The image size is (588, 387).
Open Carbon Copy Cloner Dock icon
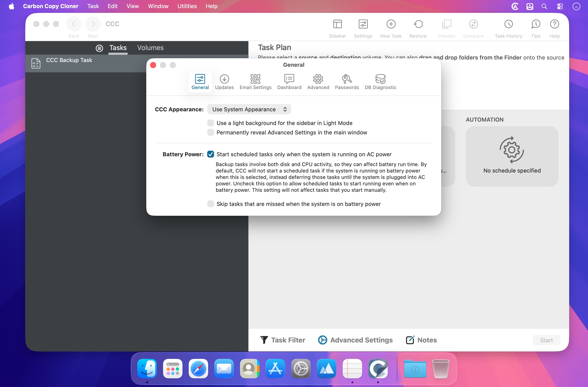tap(378, 369)
